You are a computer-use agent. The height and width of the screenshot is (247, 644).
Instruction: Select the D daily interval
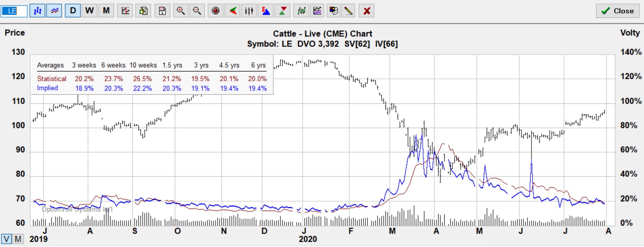click(x=73, y=11)
